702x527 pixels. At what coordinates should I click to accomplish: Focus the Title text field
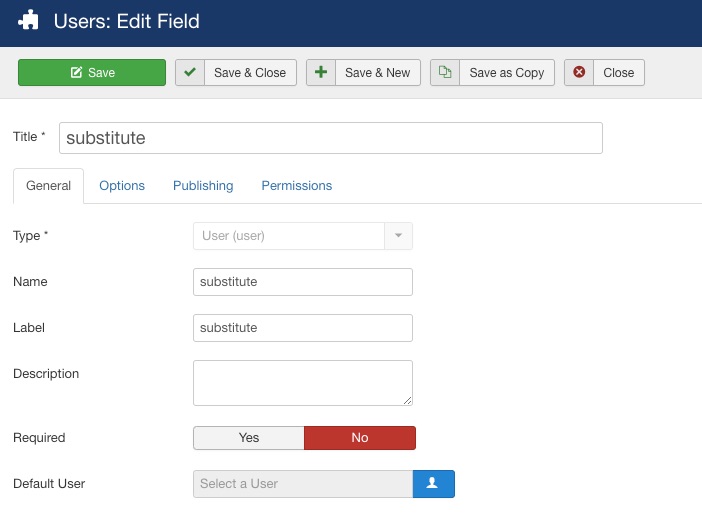pyautogui.click(x=331, y=138)
